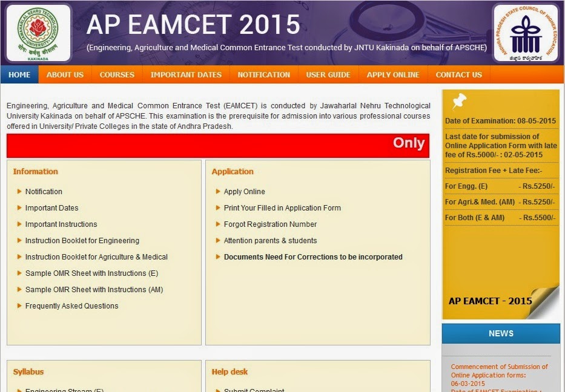Click For Agri.& Med. (AM) fee row
Screen dimensions: 565x392
[x=500, y=202]
